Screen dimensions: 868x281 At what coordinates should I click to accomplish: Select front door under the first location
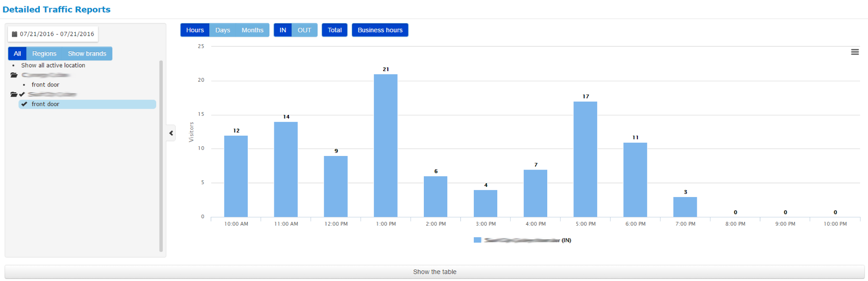pos(45,85)
